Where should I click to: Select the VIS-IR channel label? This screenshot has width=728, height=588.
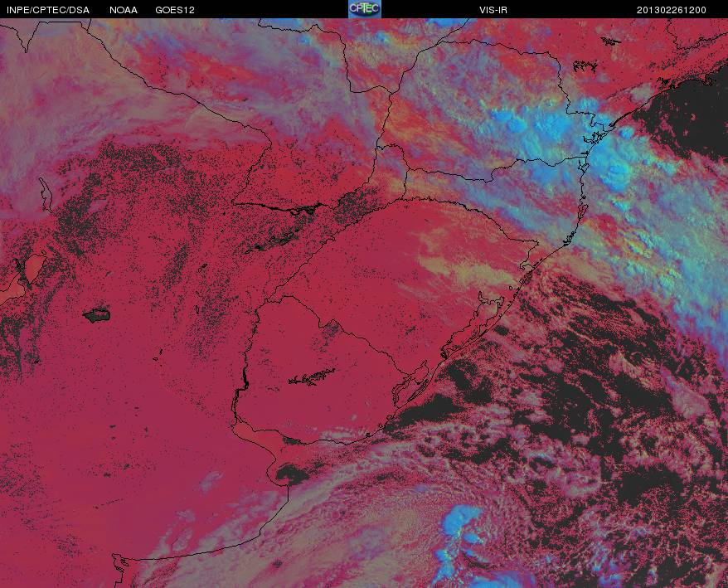click(493, 10)
